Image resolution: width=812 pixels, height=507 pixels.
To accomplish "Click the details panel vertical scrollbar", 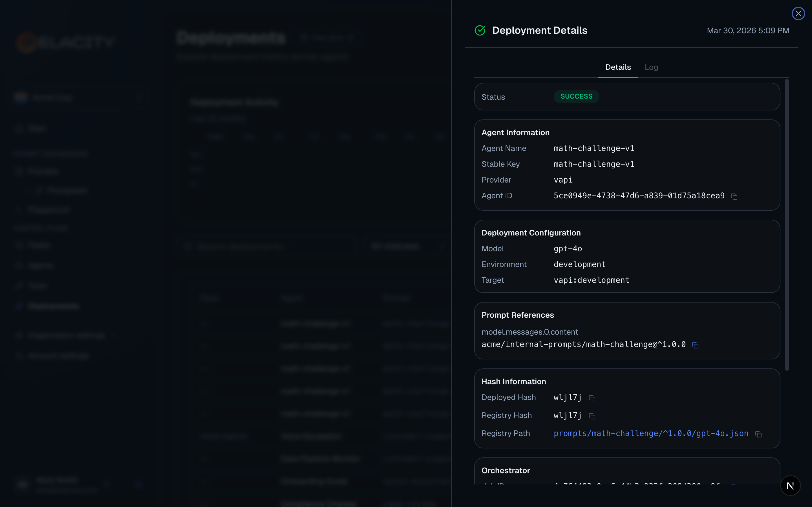I will (x=787, y=225).
